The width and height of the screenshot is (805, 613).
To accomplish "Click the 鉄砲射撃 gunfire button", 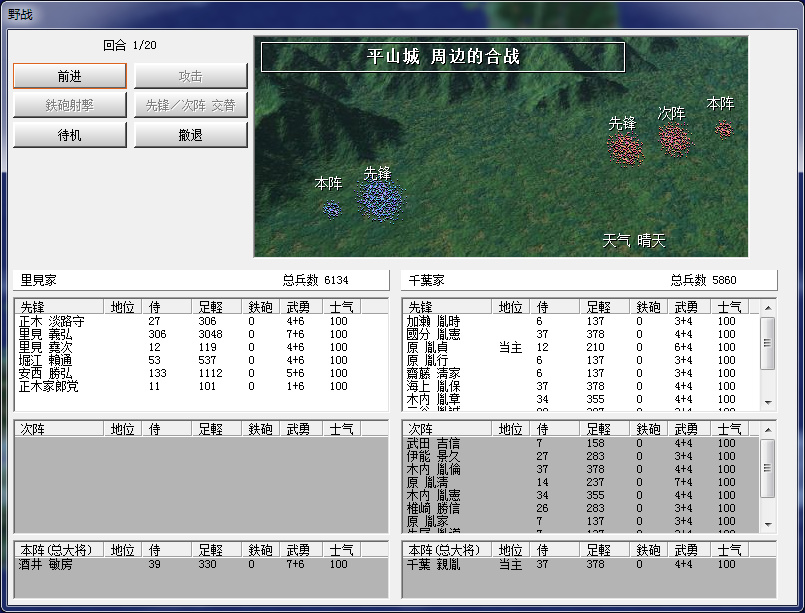I will coord(70,105).
